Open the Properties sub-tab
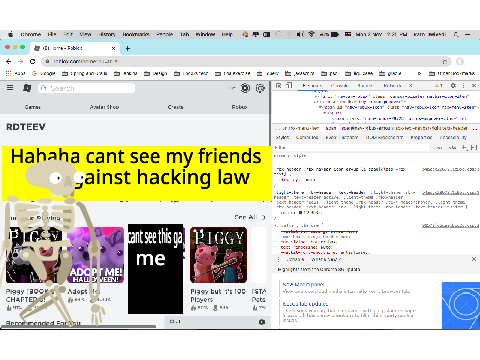The image size is (480, 360). point(421,137)
